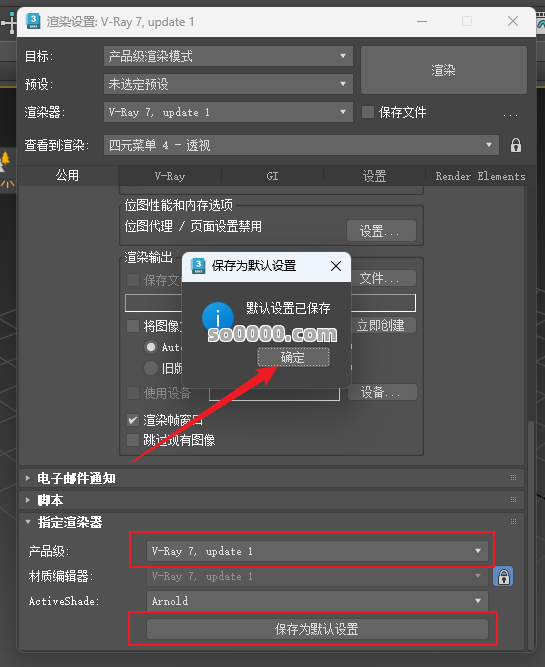This screenshot has height=667, width=545.
Task: Expand the 脚本 rollout
Action: [271, 500]
